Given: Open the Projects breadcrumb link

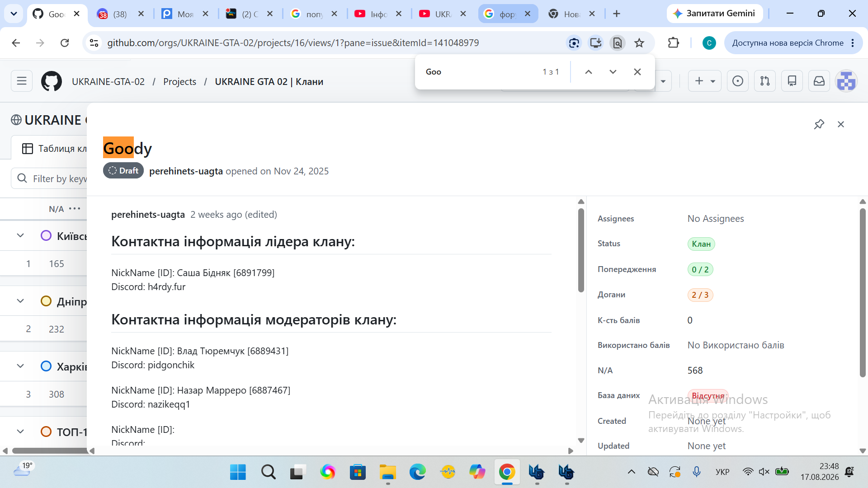Looking at the screenshot, I should [179, 82].
